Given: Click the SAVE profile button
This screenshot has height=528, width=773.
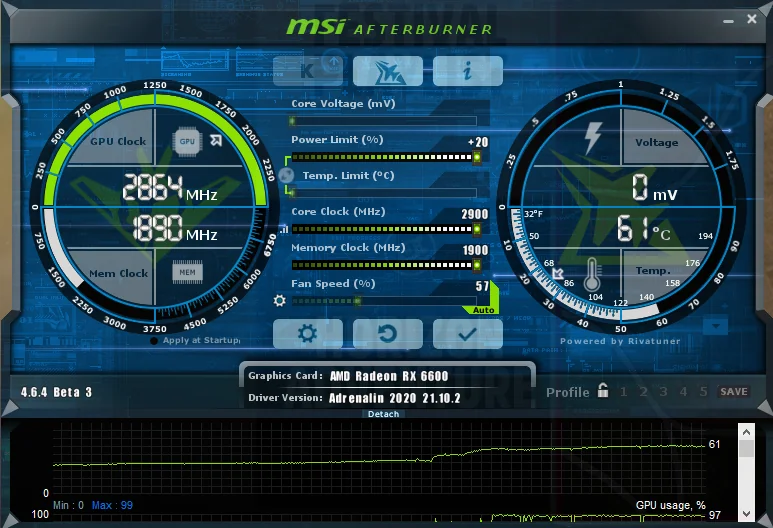Looking at the screenshot, I should coord(734,391).
